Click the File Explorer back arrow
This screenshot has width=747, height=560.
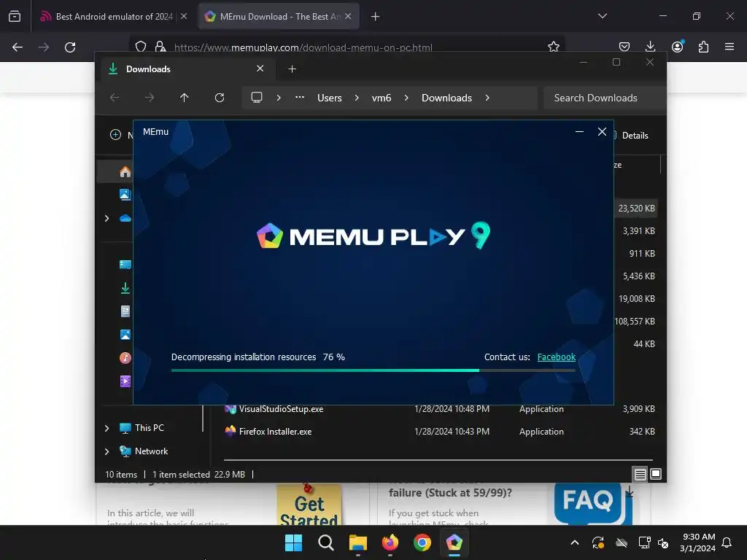pos(115,98)
